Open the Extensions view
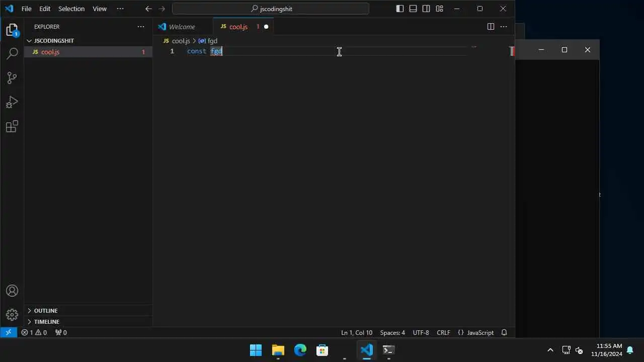Viewport: 644px width, 362px height. (x=12, y=126)
